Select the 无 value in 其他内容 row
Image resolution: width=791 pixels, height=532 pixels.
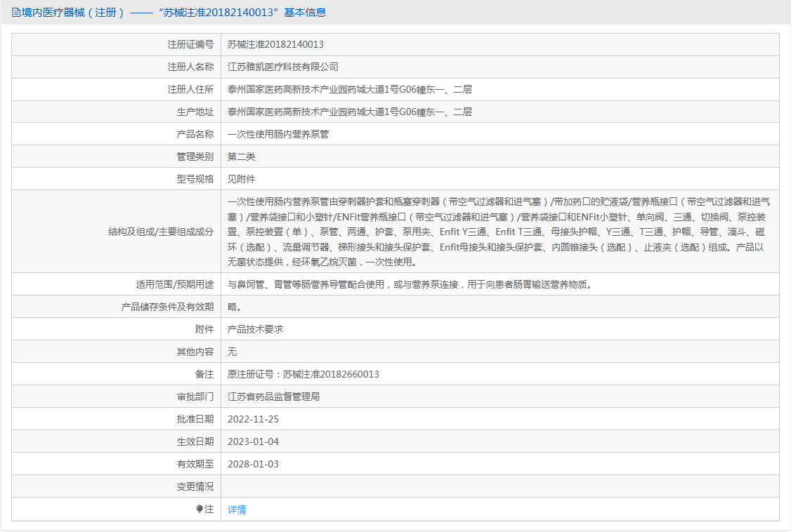pyautogui.click(x=232, y=352)
